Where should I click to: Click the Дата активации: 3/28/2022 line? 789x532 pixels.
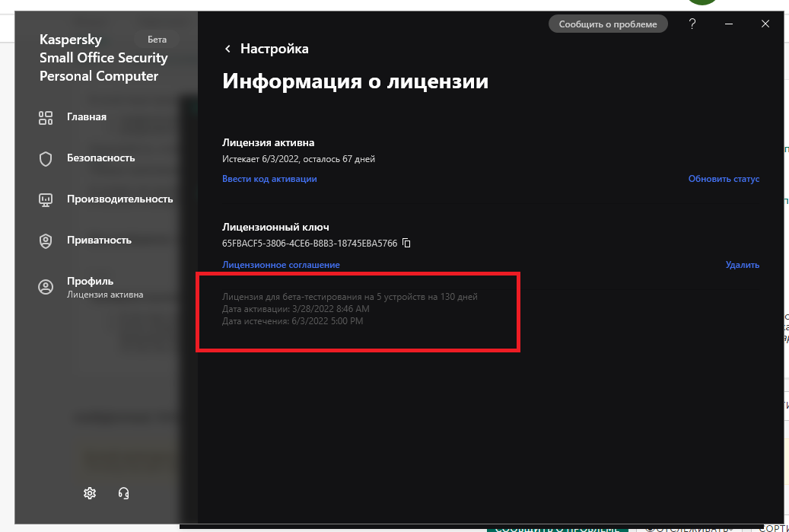coord(296,309)
